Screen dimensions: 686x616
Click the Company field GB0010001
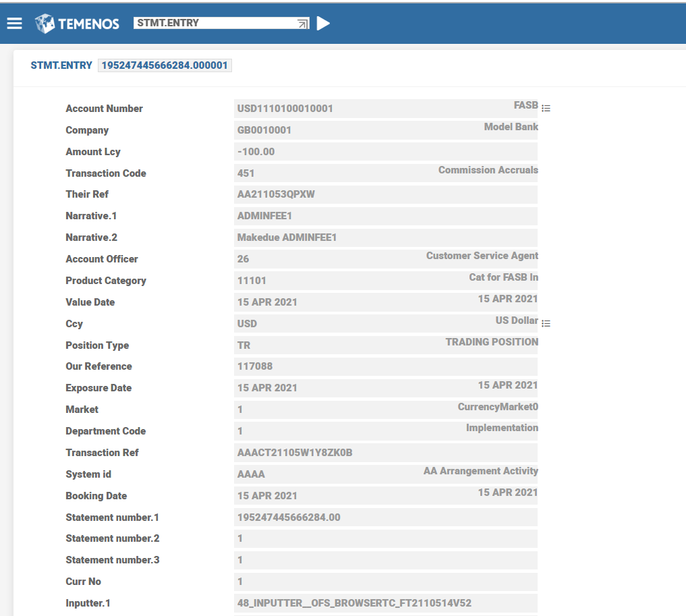pyautogui.click(x=264, y=130)
